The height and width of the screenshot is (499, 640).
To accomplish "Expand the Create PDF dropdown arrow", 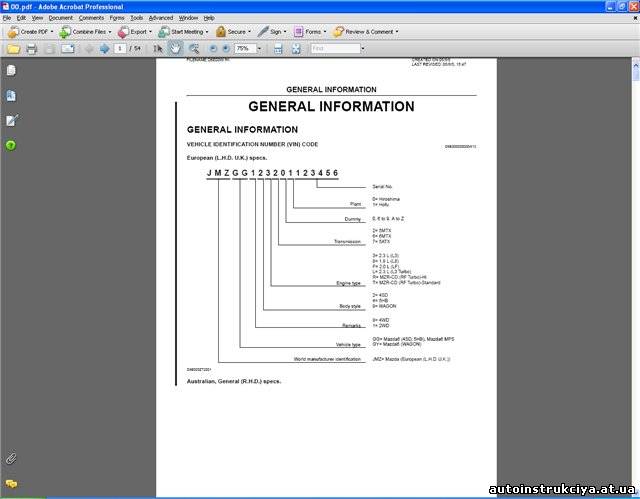I will pos(52,32).
